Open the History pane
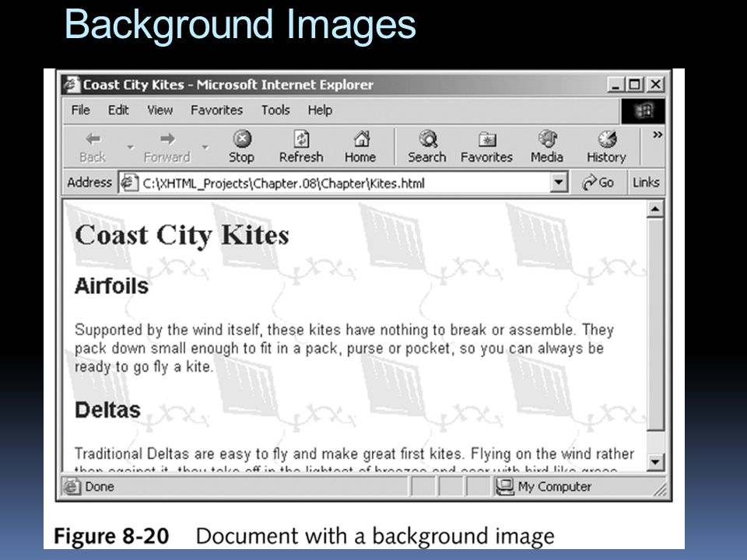This screenshot has height=560, width=747. [606, 147]
